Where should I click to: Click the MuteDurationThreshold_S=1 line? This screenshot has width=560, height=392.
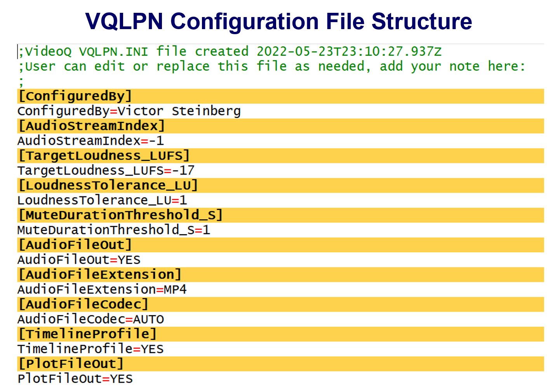click(114, 230)
